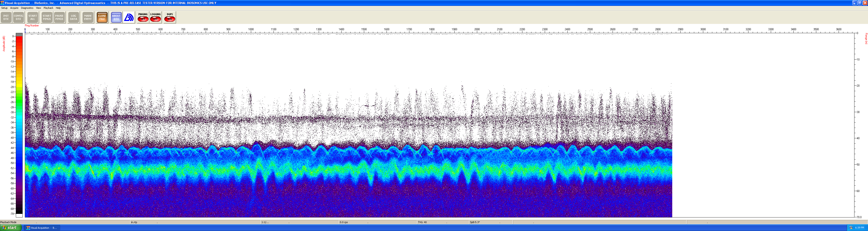Click the '0.0 cps' status bar entry
Image resolution: width=868 pixels, height=231 pixels.
[344, 222]
